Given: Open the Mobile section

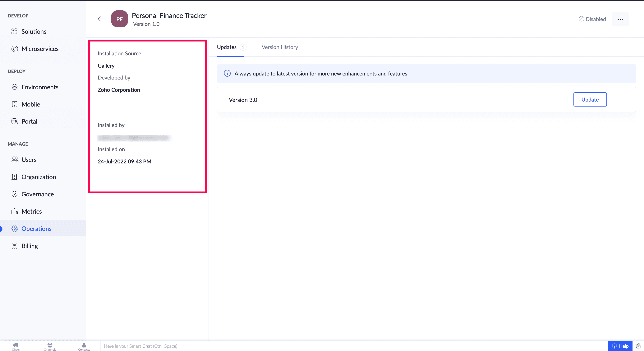Looking at the screenshot, I should (30, 104).
